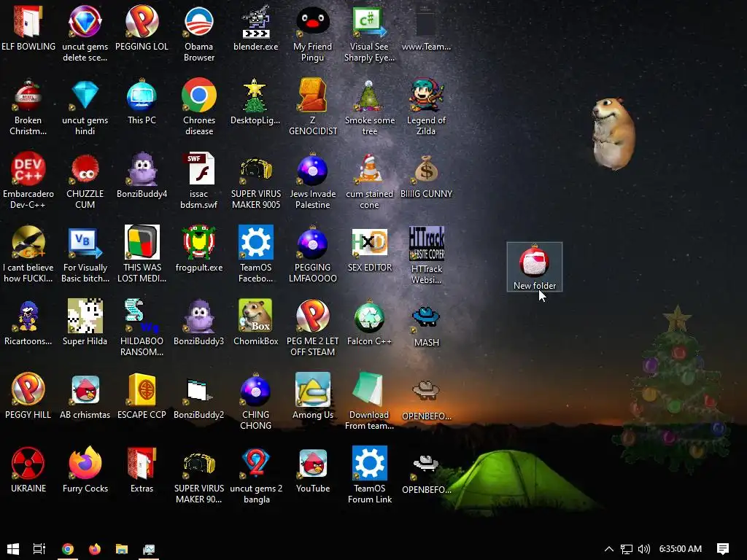747x560 pixels.
Task: Click the rightmost pinned taskbar app
Action: click(x=149, y=548)
